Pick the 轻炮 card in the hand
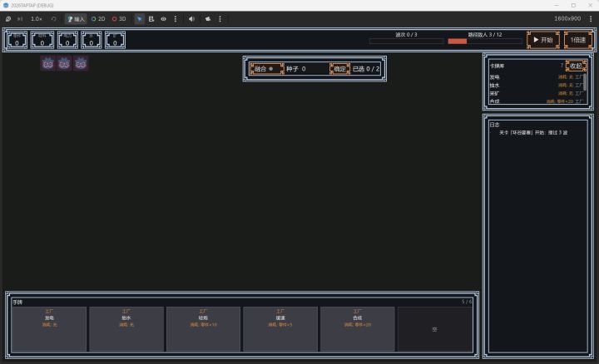Viewport: 599px width, 364px height. pyautogui.click(x=203, y=329)
